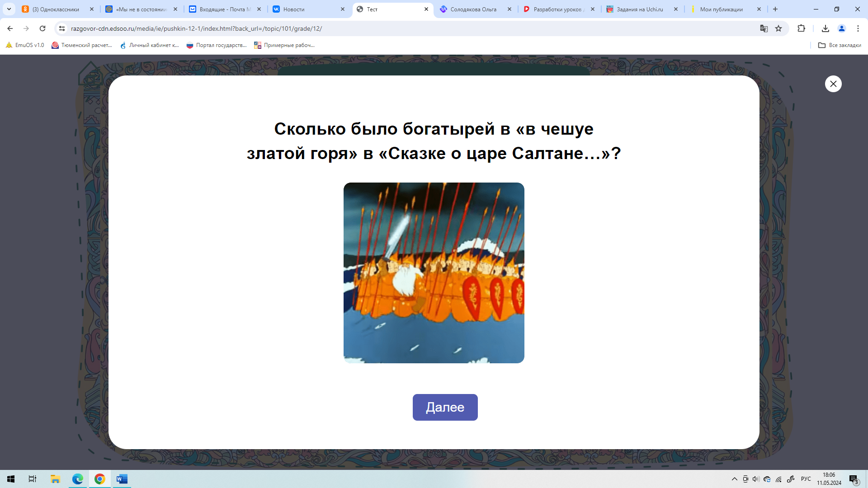Open Microsoft Edge from taskbar
The width and height of the screenshot is (868, 488).
pyautogui.click(x=78, y=479)
